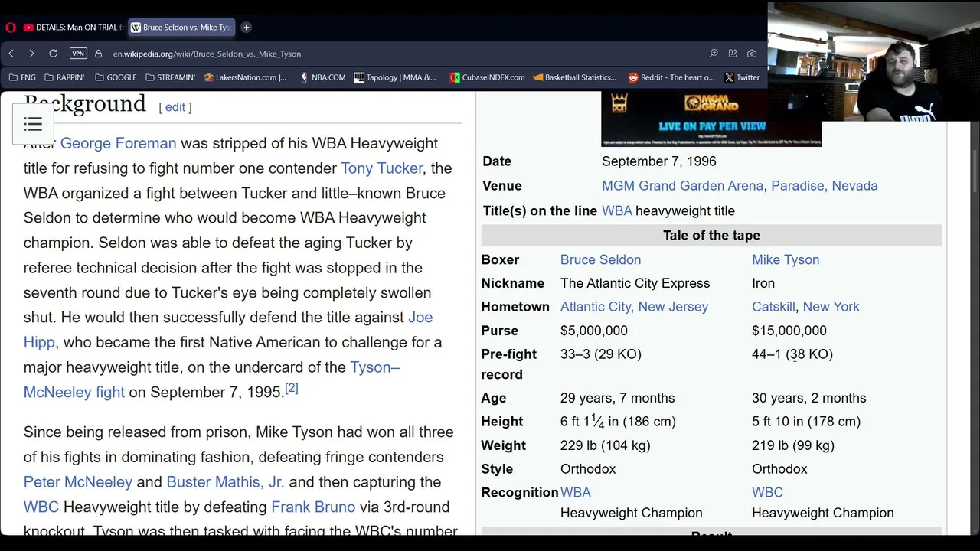Image resolution: width=980 pixels, height=551 pixels.
Task: Open the MGM Grand Garden Arena link
Action: coord(682,186)
